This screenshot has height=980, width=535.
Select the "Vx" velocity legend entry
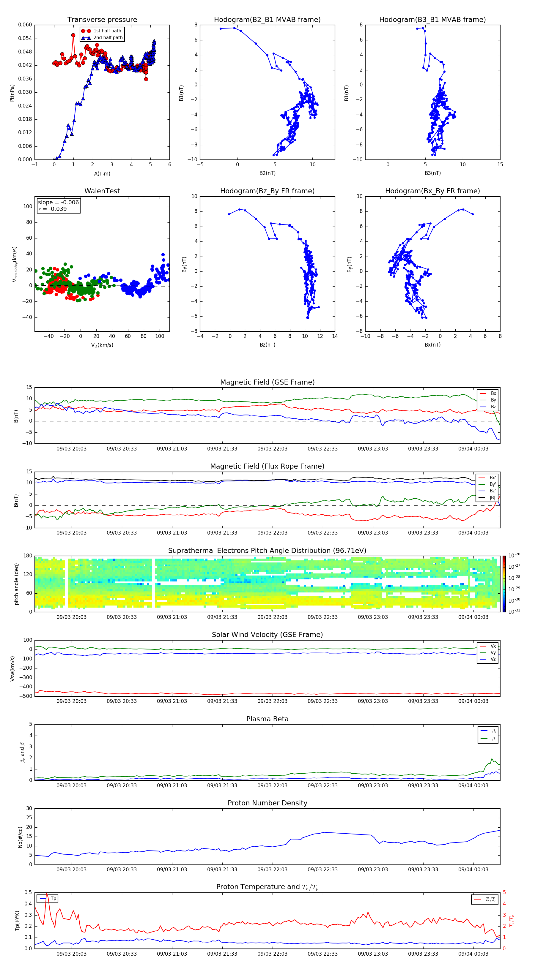tap(488, 646)
